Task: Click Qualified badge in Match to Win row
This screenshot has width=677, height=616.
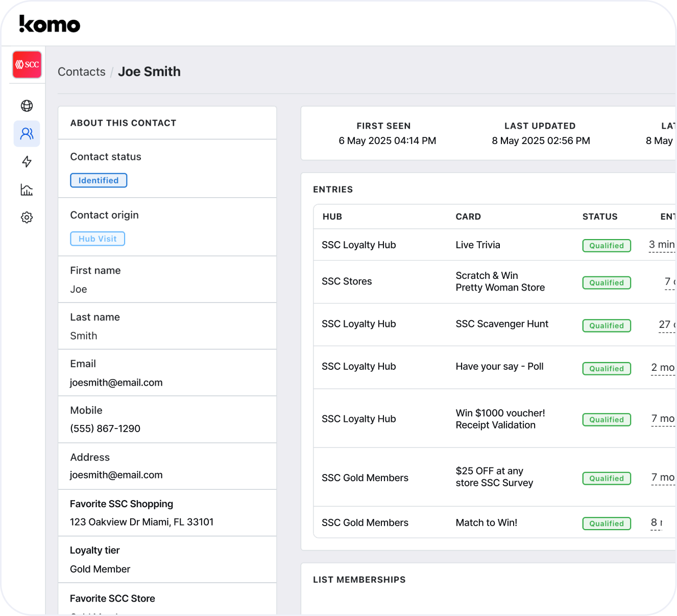Action: [607, 524]
